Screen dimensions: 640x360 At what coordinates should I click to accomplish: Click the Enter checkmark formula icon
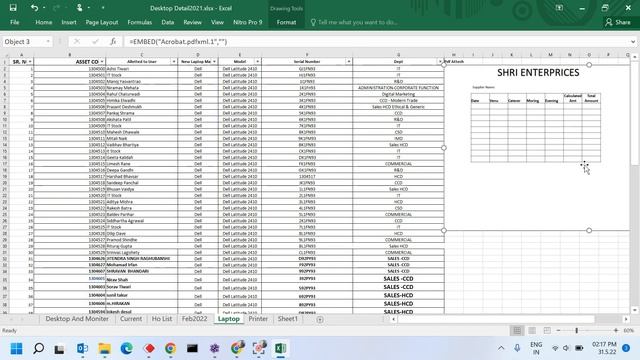pyautogui.click(x=95, y=42)
